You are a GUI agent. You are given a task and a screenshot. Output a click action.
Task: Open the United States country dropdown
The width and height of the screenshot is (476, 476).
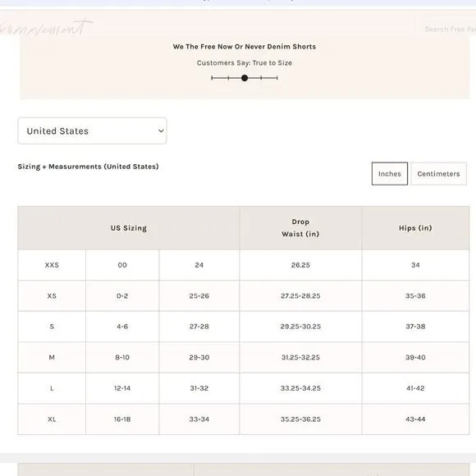92,130
